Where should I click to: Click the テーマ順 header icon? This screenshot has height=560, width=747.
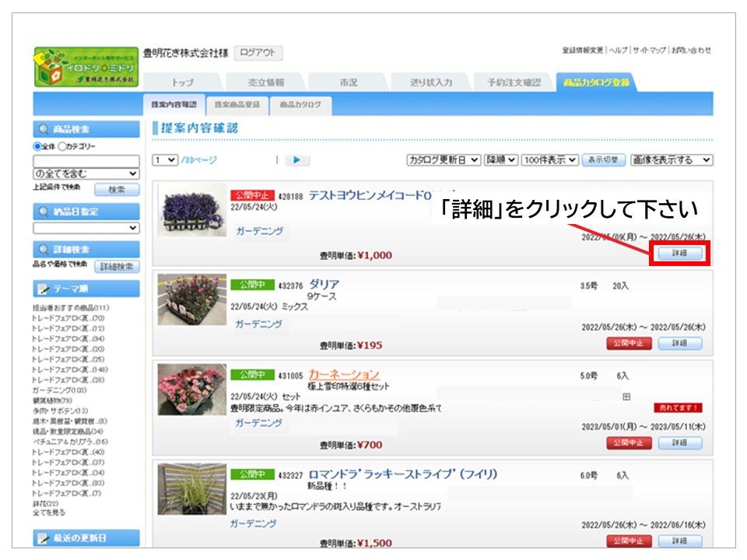pyautogui.click(x=42, y=289)
